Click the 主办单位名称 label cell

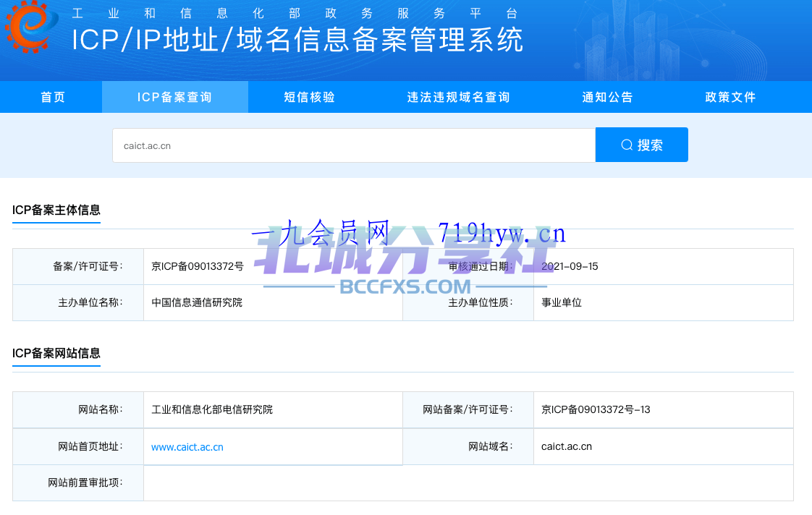(x=78, y=303)
